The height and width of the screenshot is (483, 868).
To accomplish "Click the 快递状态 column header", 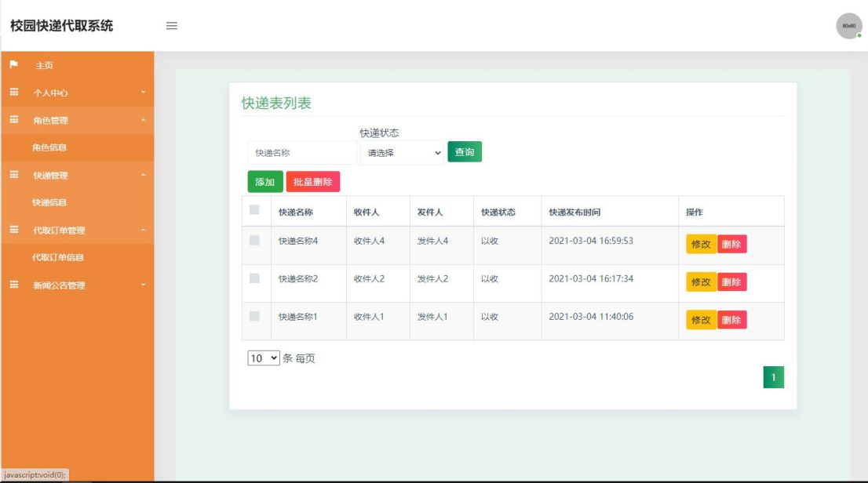I will click(x=498, y=212).
